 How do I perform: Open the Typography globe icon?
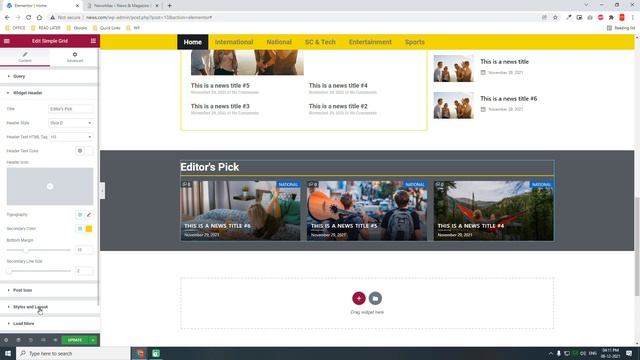(x=80, y=215)
